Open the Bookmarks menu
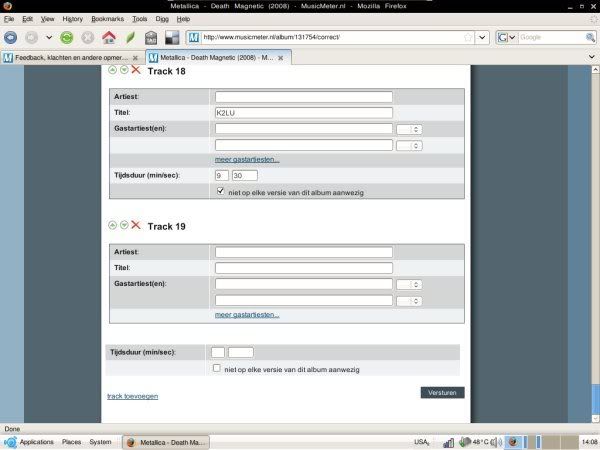This screenshot has height=450, width=600. coord(107,19)
